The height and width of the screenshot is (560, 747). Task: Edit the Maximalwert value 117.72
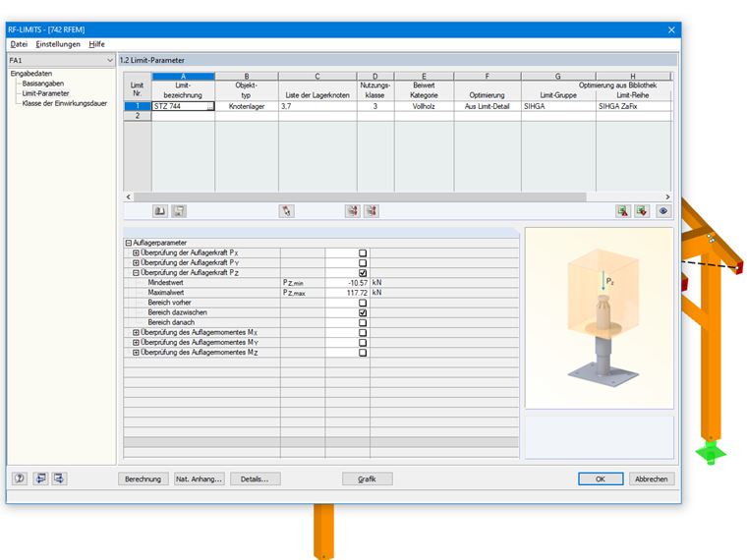[347, 293]
